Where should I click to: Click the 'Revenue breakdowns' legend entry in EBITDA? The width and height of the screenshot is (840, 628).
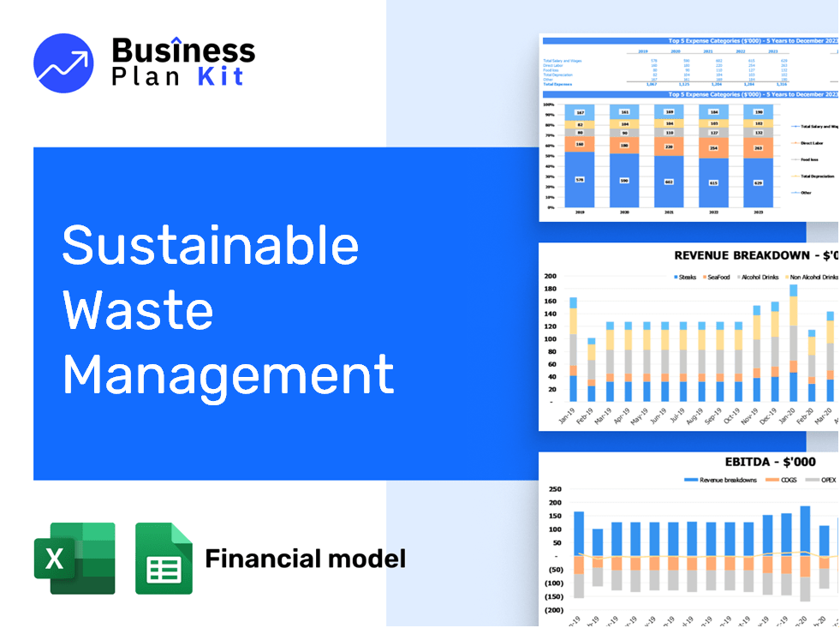click(720, 480)
